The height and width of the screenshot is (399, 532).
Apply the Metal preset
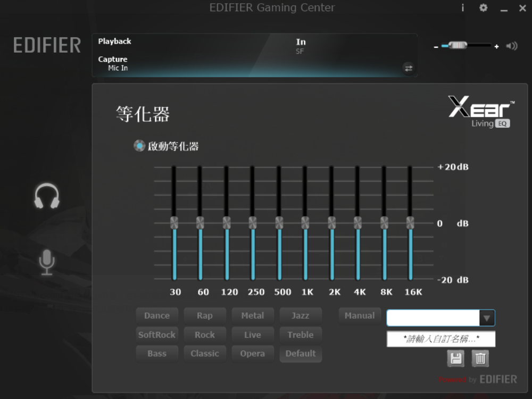[253, 316]
